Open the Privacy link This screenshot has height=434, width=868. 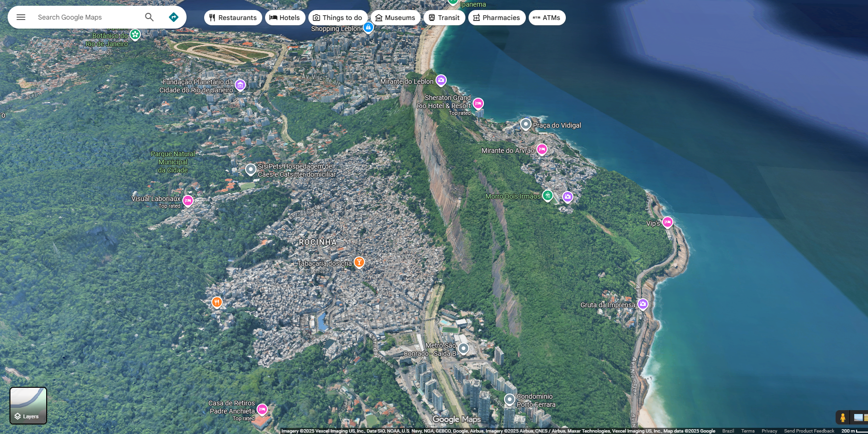pyautogui.click(x=769, y=431)
